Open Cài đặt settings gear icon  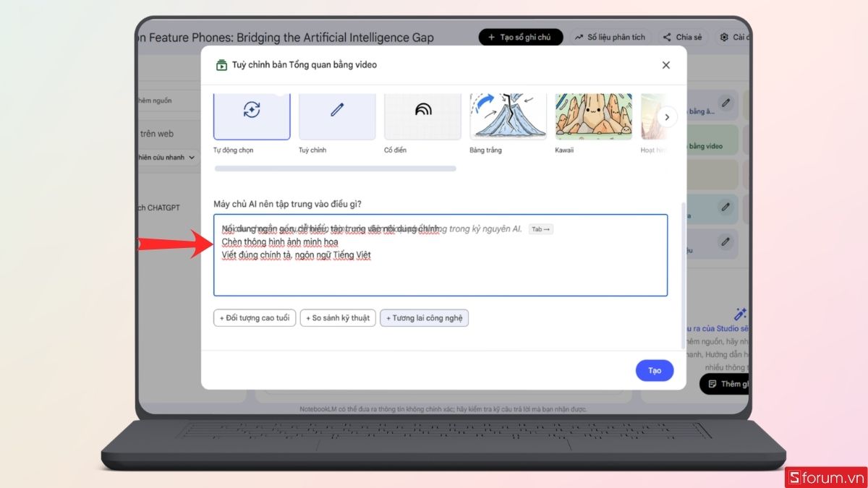click(723, 37)
